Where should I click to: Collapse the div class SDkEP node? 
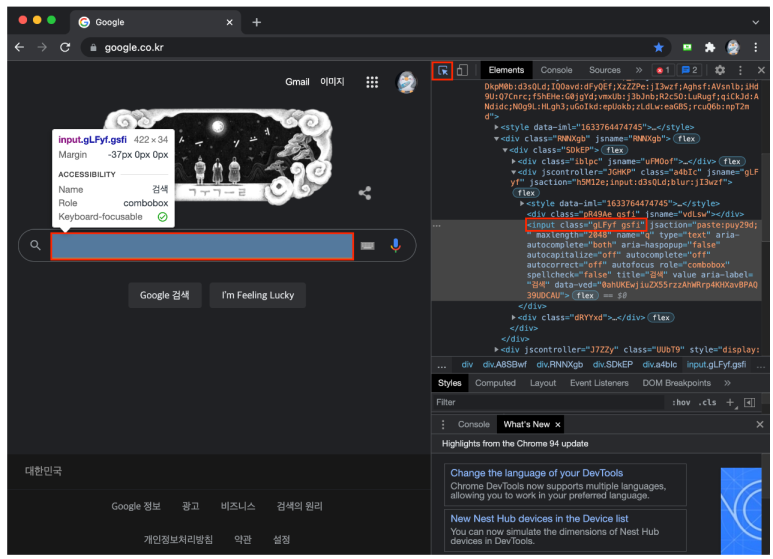tap(505, 150)
